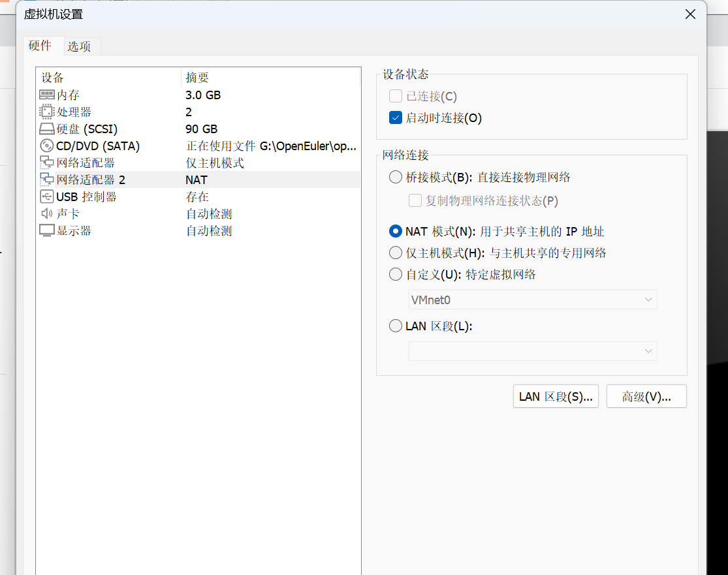The height and width of the screenshot is (575, 728).
Task: Click the LAN 区段(S)... button
Action: pos(556,396)
